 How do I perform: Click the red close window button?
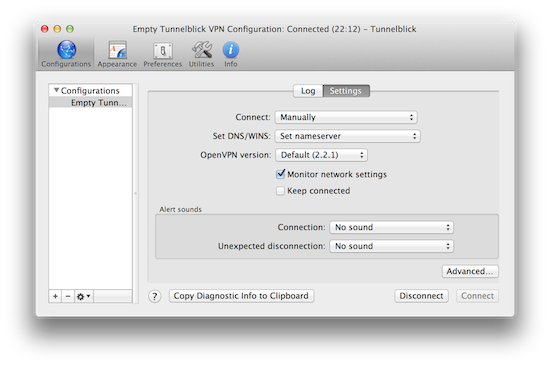coord(45,29)
